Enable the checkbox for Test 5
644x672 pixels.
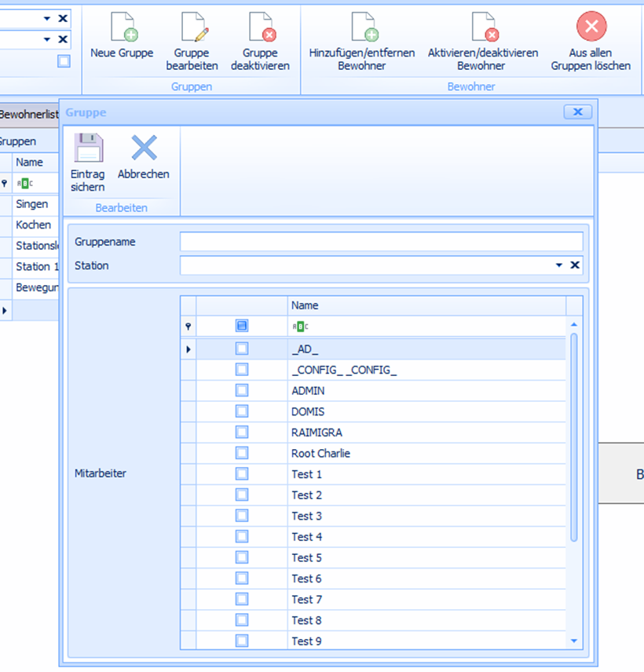click(242, 557)
